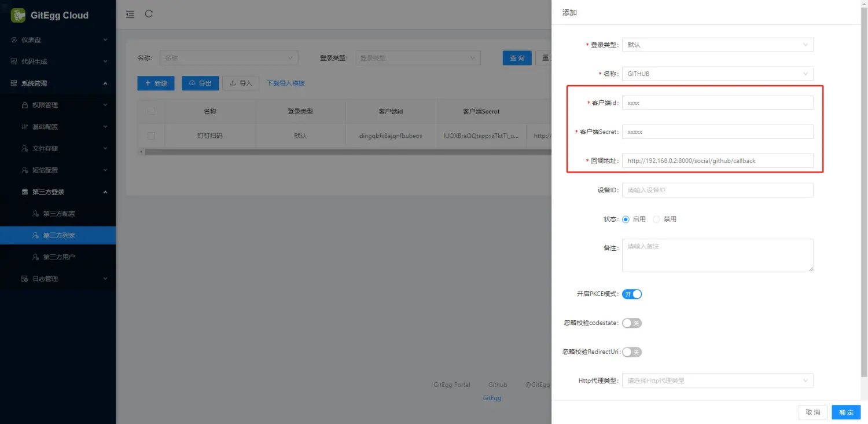
Task: Click the GitEgg Portal footer link
Action: (452, 385)
